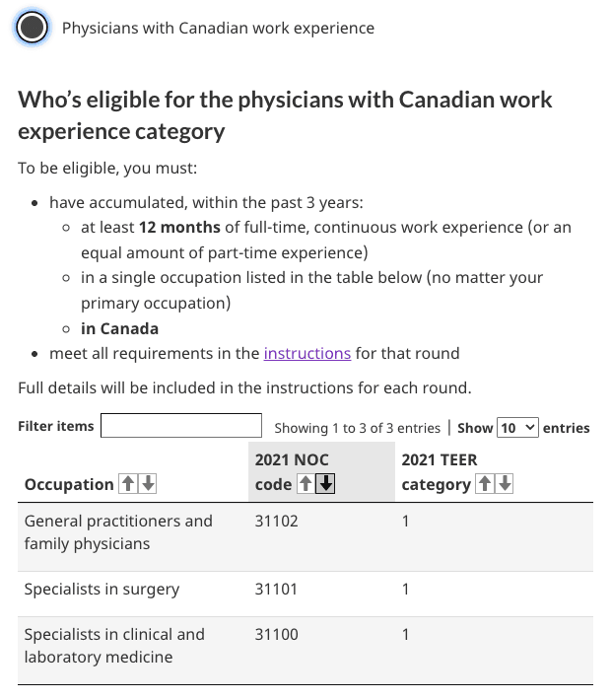Click NOC code 31101 cell
612x700 pixels.
tap(276, 589)
